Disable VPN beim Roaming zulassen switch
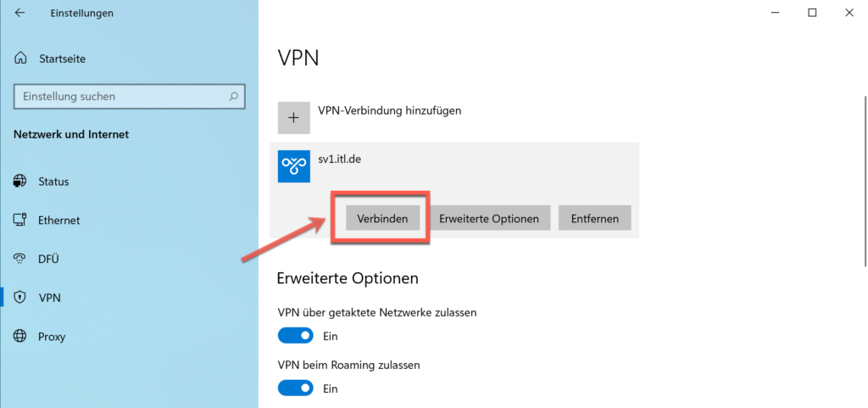This screenshot has height=408, width=868. 296,388
